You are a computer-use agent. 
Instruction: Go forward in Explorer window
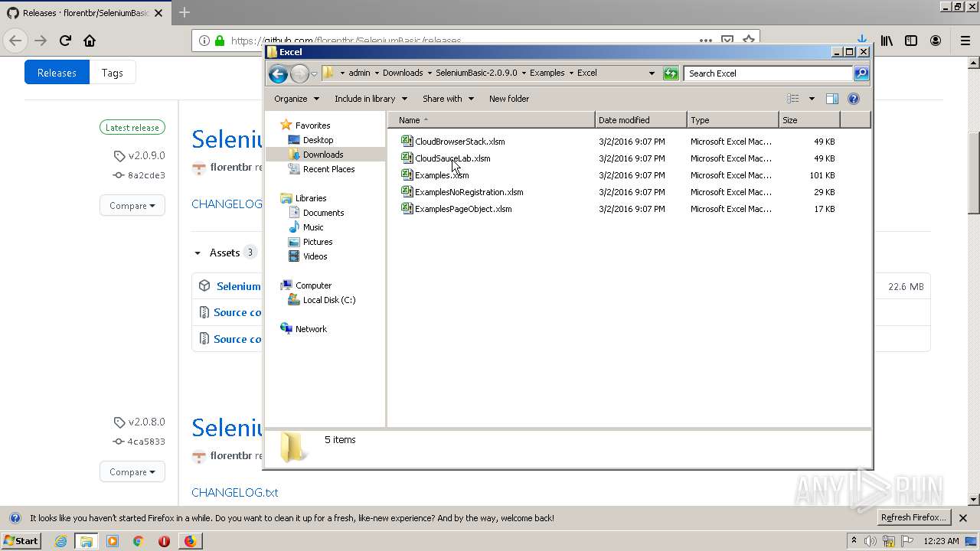tap(299, 73)
